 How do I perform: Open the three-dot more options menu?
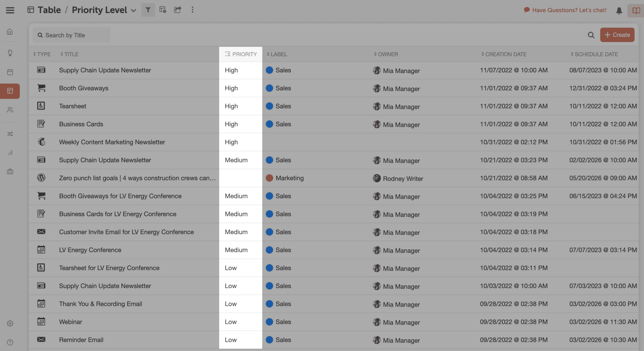(192, 10)
